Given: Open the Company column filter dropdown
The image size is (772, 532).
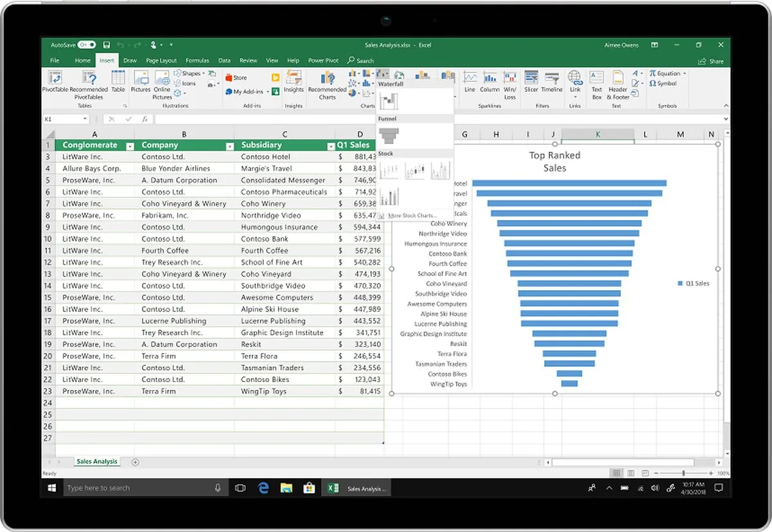Looking at the screenshot, I should pyautogui.click(x=230, y=145).
